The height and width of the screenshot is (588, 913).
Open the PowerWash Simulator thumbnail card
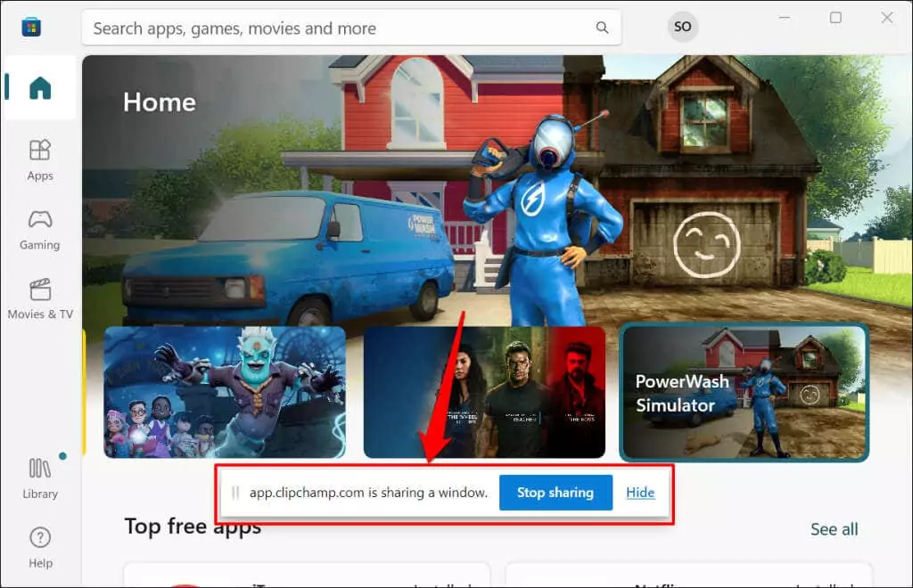744,393
